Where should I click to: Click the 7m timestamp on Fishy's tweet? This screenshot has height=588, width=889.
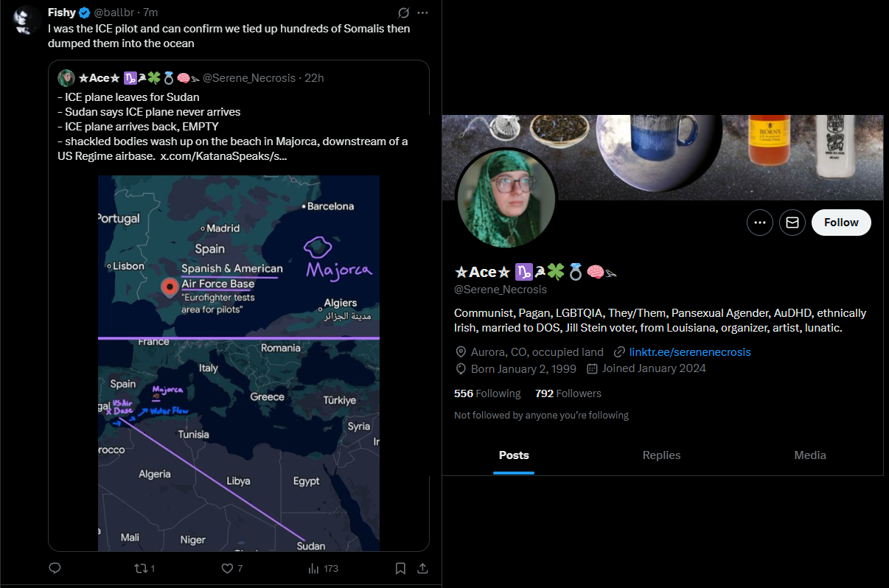pyautogui.click(x=150, y=13)
